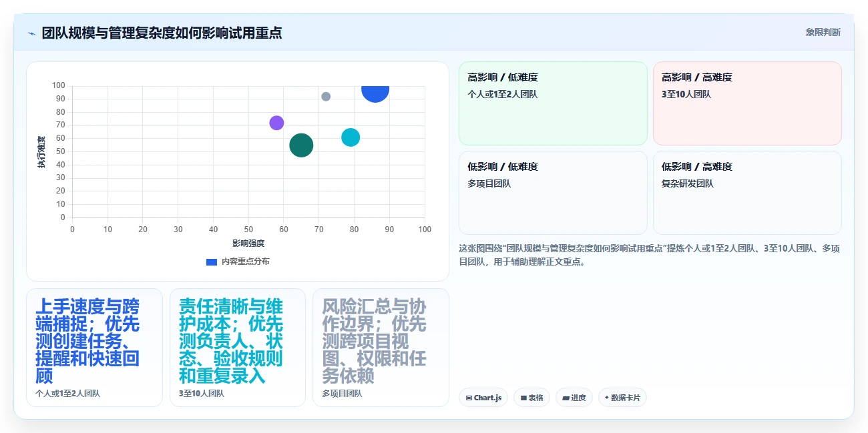
Task: Select the dark green bubble
Action: coord(301,145)
